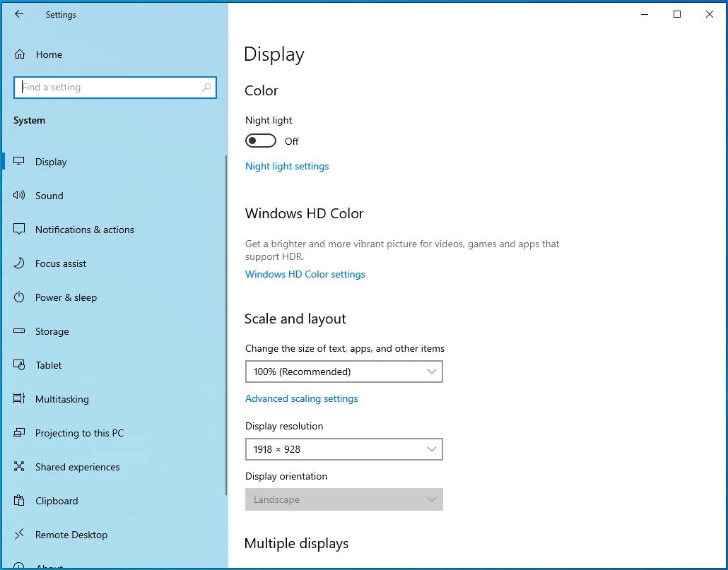Viewport: 728px width, 570px height.
Task: Click the Tablet icon
Action: [19, 365]
